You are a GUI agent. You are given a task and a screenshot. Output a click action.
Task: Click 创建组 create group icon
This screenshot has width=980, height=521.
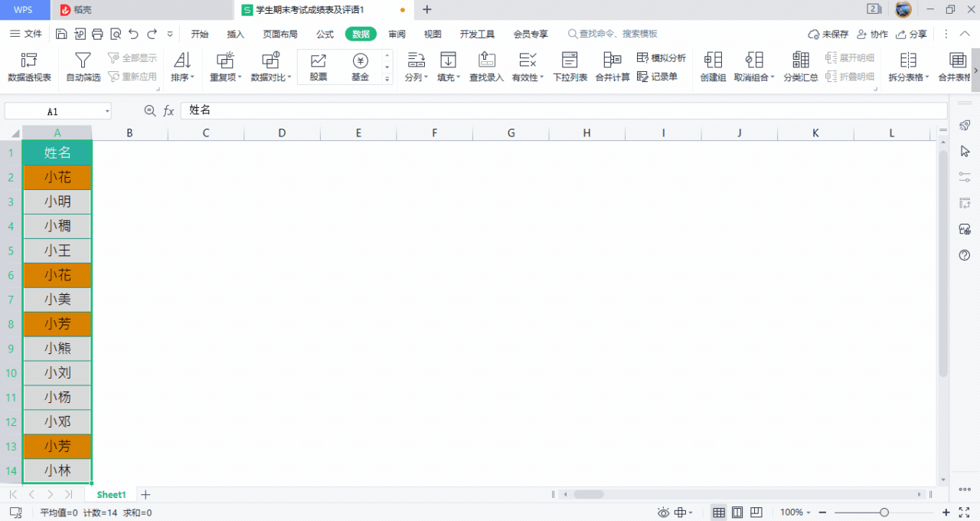713,67
